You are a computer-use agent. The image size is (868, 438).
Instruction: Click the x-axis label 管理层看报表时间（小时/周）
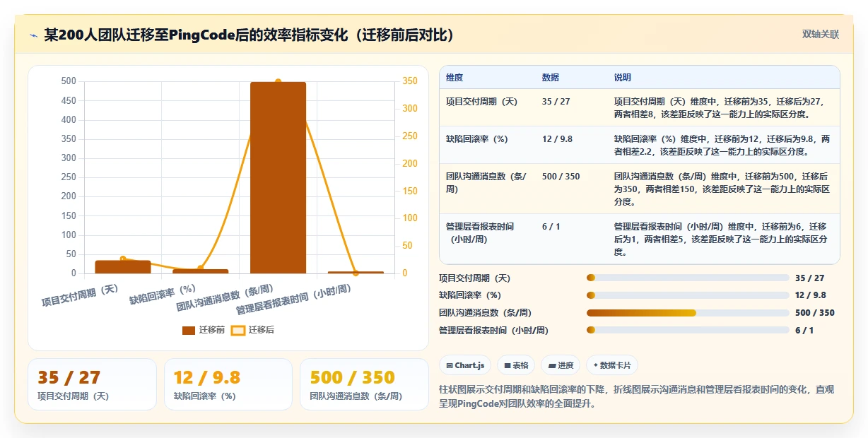click(293, 299)
